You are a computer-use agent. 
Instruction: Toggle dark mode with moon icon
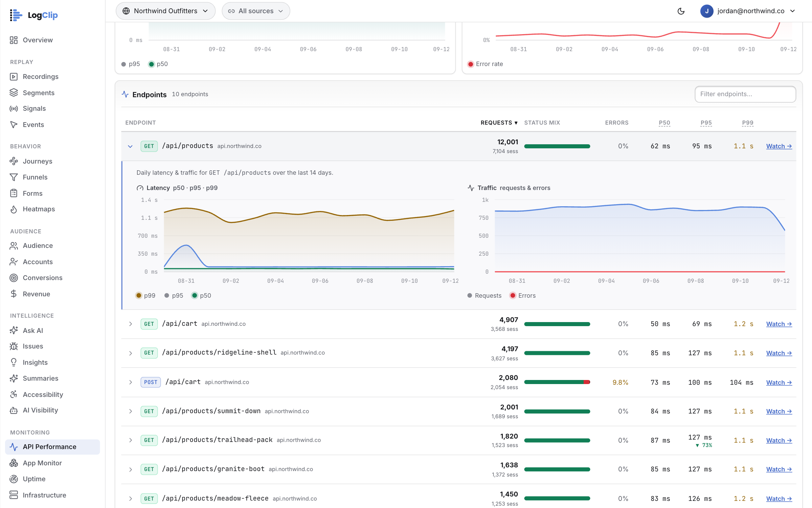pyautogui.click(x=681, y=11)
